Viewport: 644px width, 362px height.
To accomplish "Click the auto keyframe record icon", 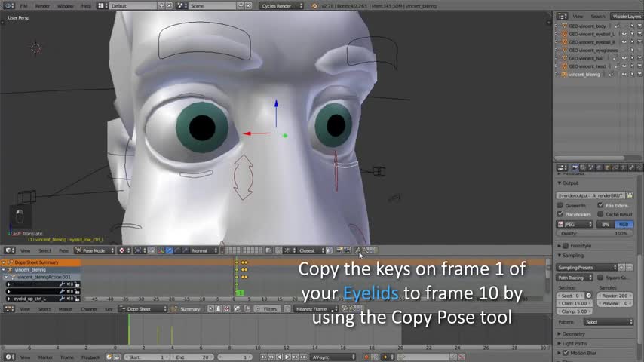I will (366, 357).
